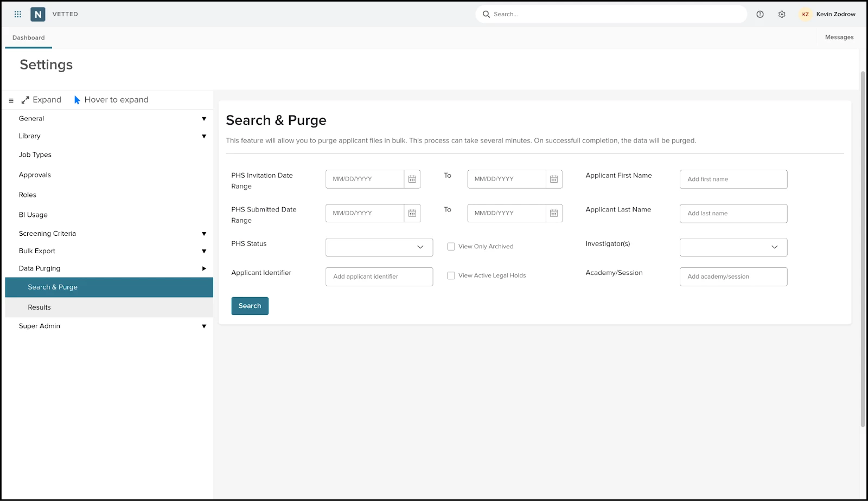The height and width of the screenshot is (501, 868).
Task: Open Approvals settings
Action: click(x=35, y=175)
